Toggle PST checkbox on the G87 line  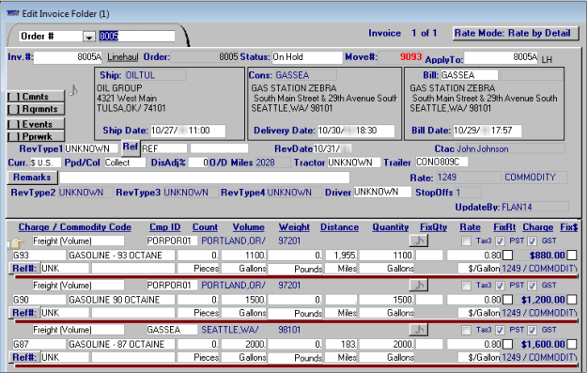tap(500, 330)
